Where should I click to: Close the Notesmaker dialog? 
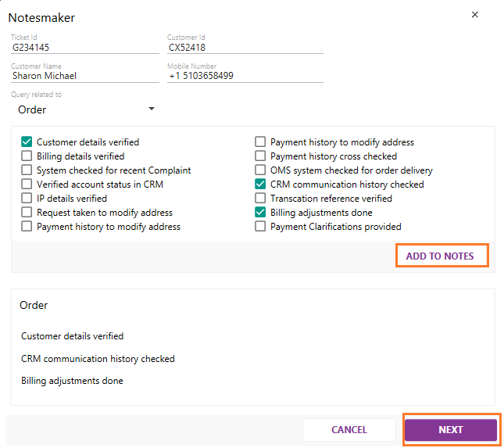474,15
